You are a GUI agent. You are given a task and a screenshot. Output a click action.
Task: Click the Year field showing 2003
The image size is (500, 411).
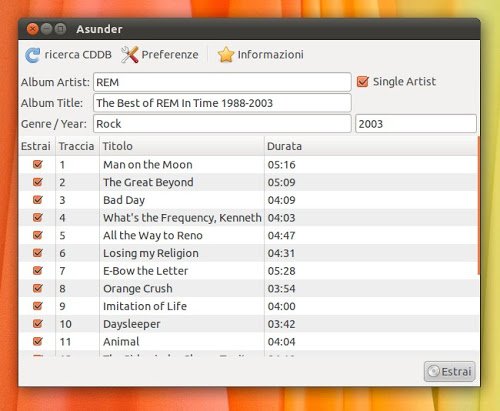click(x=416, y=124)
